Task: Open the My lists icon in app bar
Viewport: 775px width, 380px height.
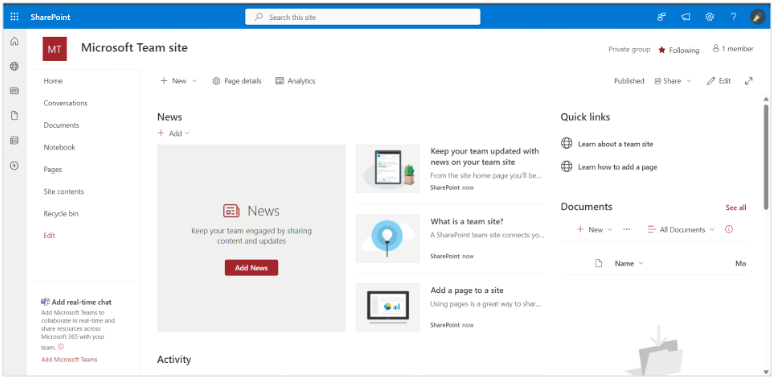Action: click(x=14, y=141)
